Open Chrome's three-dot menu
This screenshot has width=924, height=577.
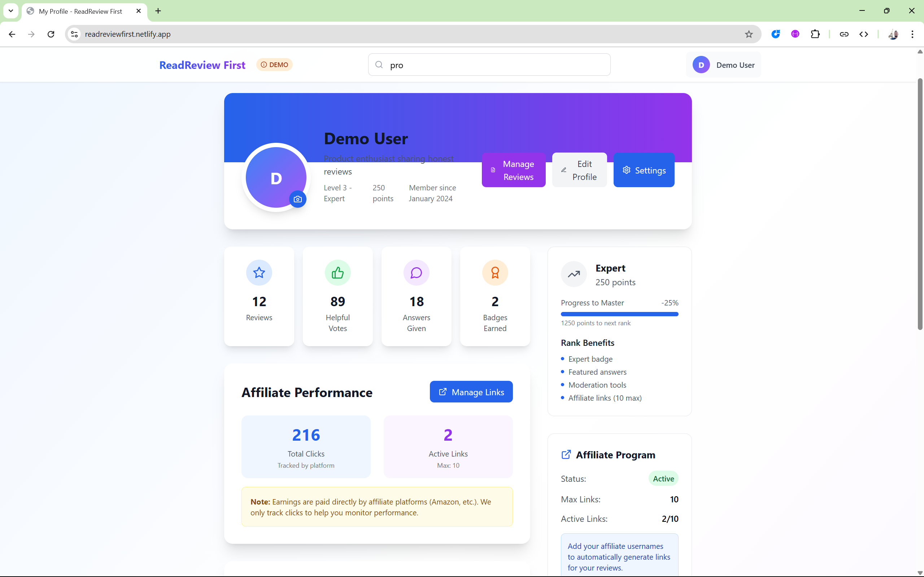pos(912,34)
